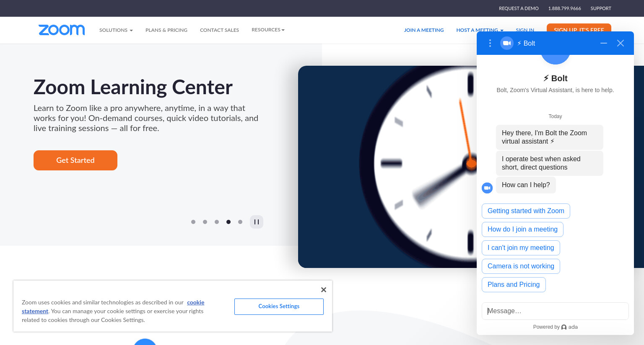Expand the Solutions dropdown menu
644x345 pixels.
tap(116, 30)
